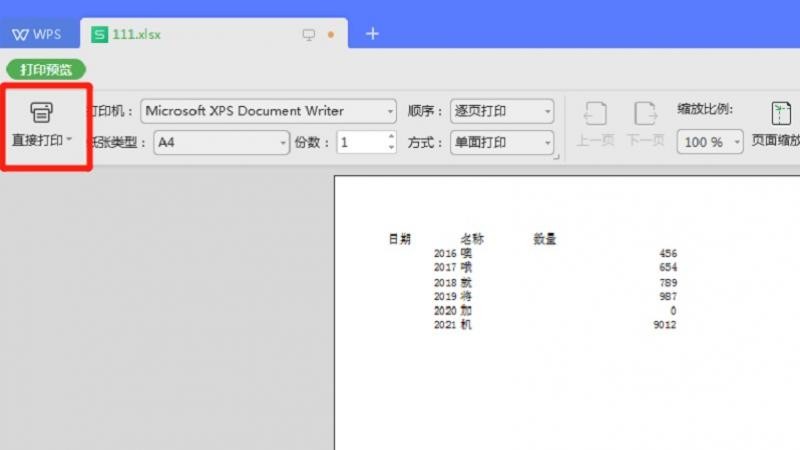Viewport: 800px width, 450px height.
Task: Click the WPS logo home tab
Action: point(37,34)
